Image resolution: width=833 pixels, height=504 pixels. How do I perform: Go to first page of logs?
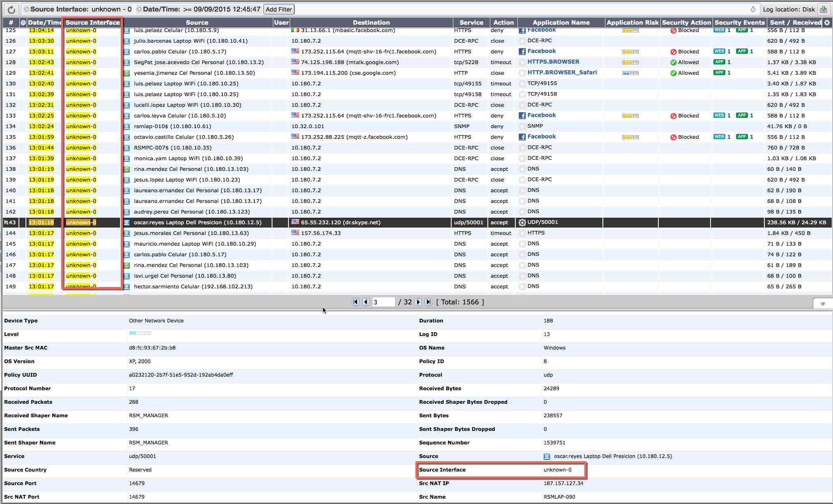[355, 302]
